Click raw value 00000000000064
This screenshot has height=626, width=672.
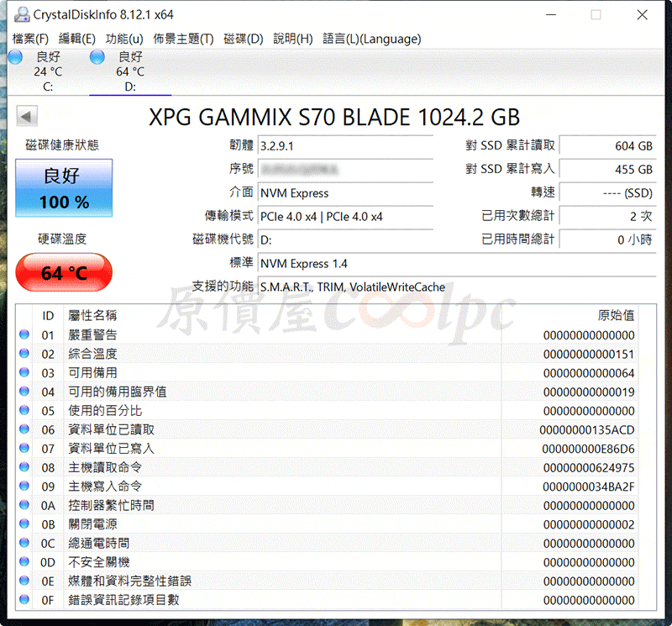589,373
